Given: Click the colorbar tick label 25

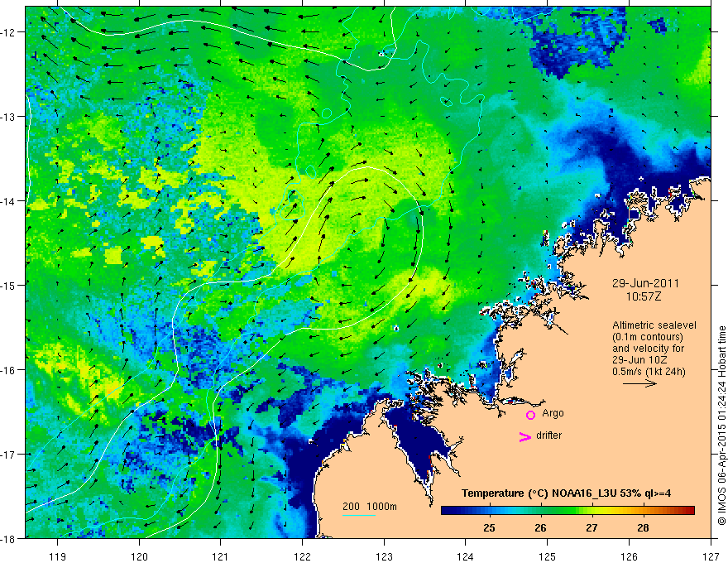Looking at the screenshot, I should (489, 527).
